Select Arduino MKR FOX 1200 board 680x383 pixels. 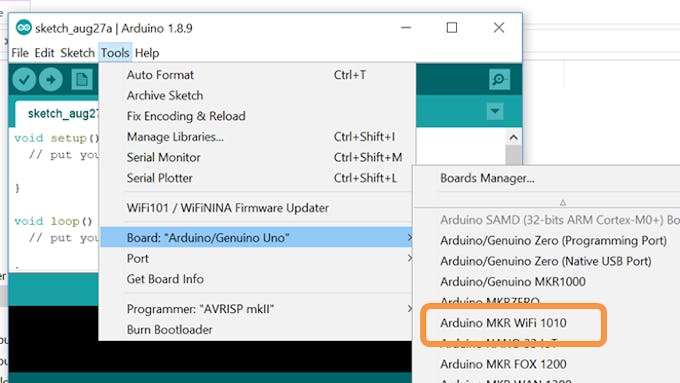[x=503, y=364]
